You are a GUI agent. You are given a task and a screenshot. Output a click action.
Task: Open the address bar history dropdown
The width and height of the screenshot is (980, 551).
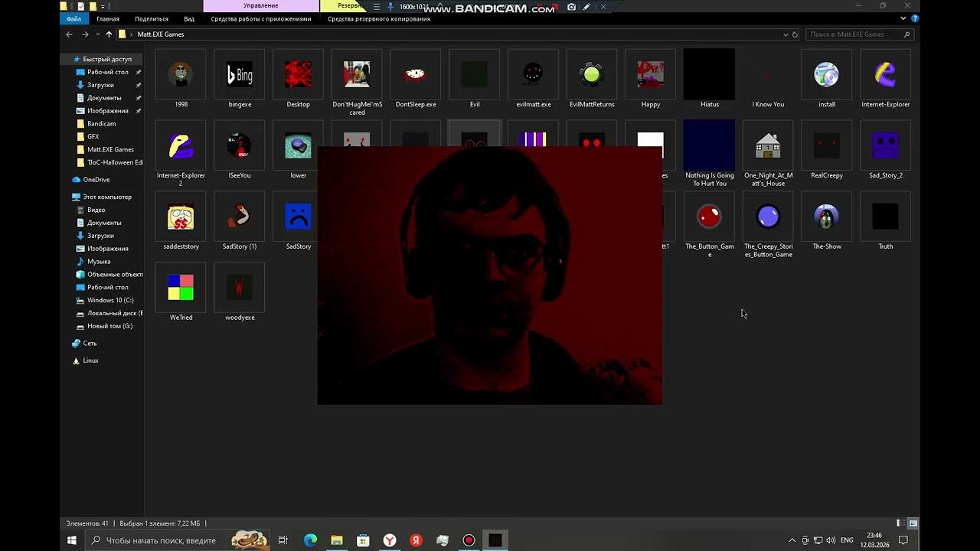click(x=785, y=34)
